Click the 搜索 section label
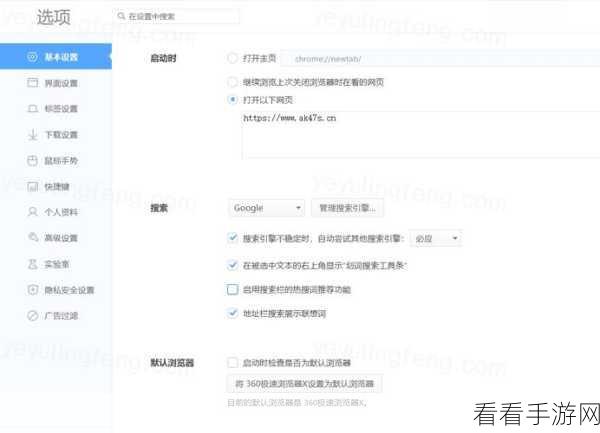 pyautogui.click(x=159, y=208)
